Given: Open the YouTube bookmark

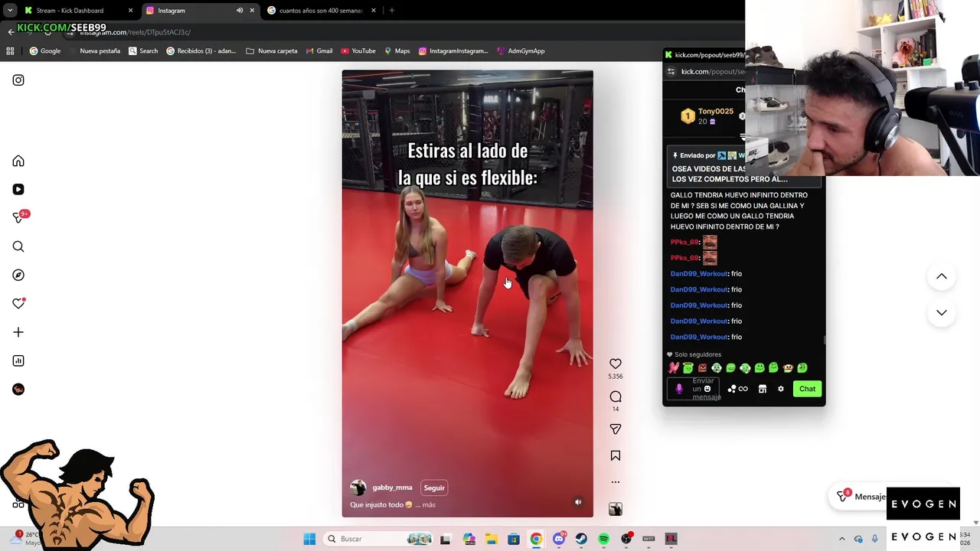Looking at the screenshot, I should 358,51.
